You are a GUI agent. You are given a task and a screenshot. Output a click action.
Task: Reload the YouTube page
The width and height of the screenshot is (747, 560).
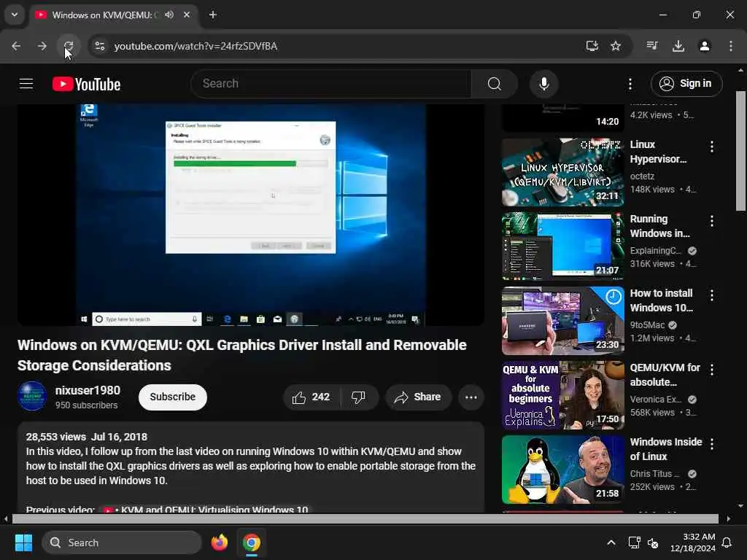[69, 46]
